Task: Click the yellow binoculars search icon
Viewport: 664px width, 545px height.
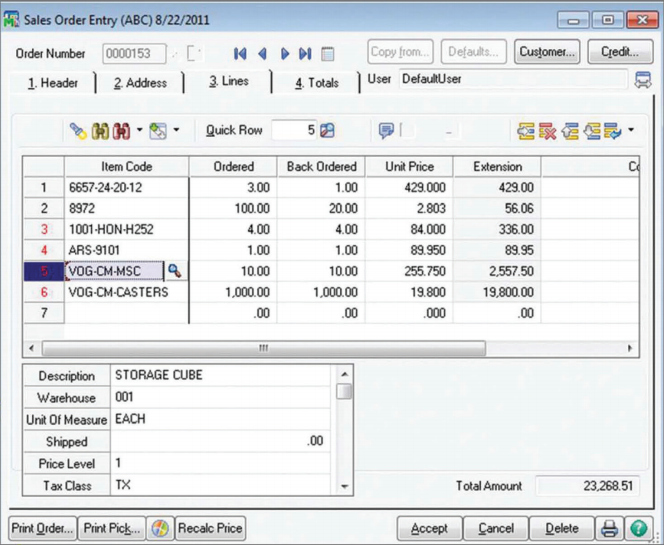Action: (100, 131)
